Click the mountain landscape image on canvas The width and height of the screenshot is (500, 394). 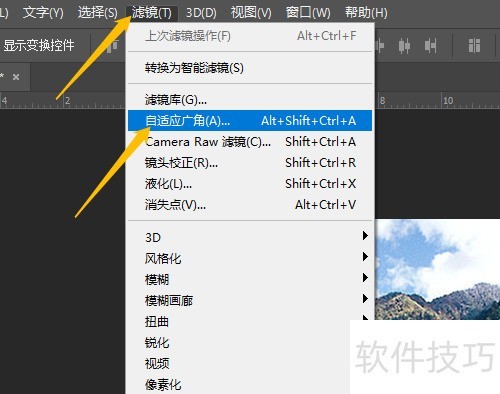437,269
